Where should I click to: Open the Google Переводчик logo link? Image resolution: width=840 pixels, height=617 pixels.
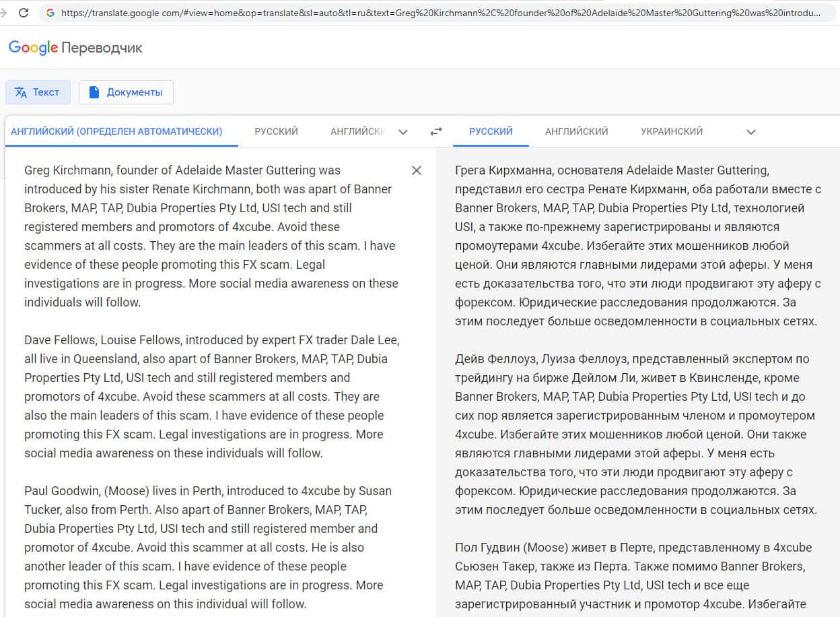click(x=75, y=48)
